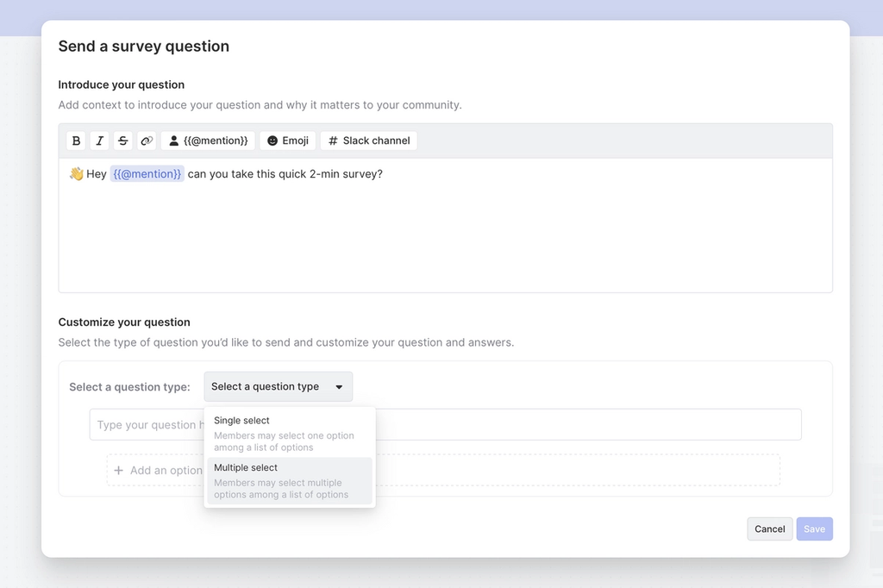Select the {{@mention}} token in the message
The height and width of the screenshot is (588, 883).
[x=147, y=173]
